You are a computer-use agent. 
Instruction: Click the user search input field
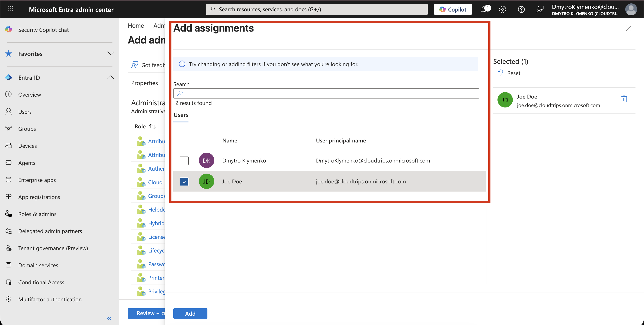coord(326,93)
